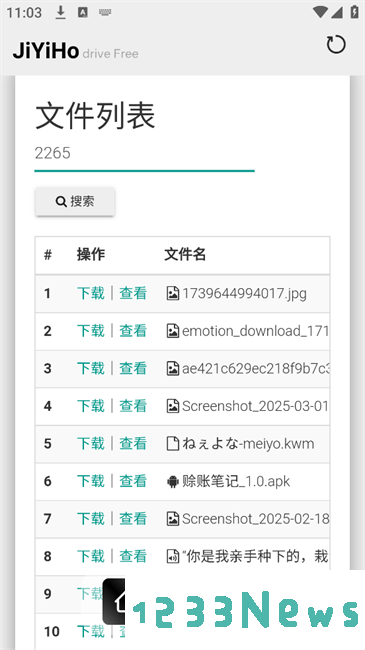
Task: Select file name starting 你是我亲手种下的
Action: (x=256, y=556)
